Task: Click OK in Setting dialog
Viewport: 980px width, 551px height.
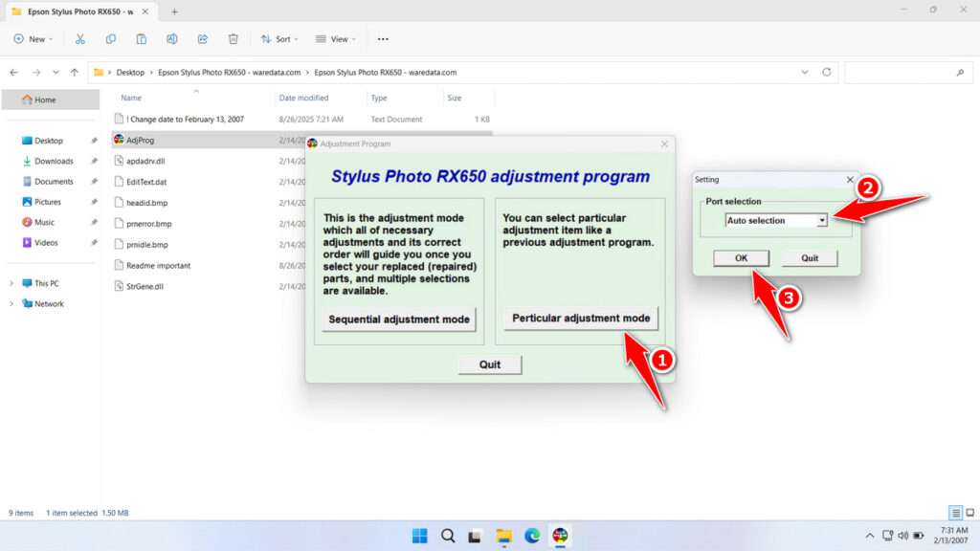Action: click(x=742, y=258)
